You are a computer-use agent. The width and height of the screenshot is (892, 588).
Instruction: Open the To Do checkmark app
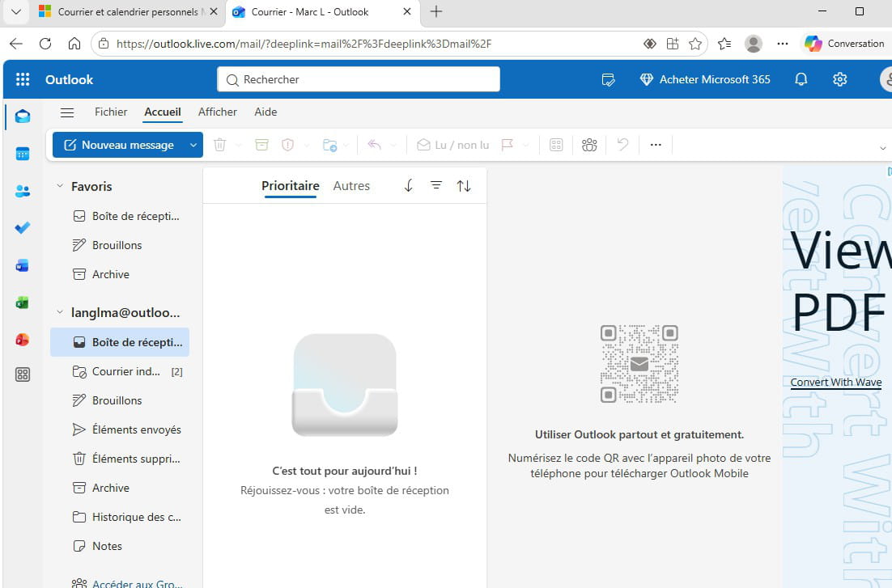pos(23,228)
